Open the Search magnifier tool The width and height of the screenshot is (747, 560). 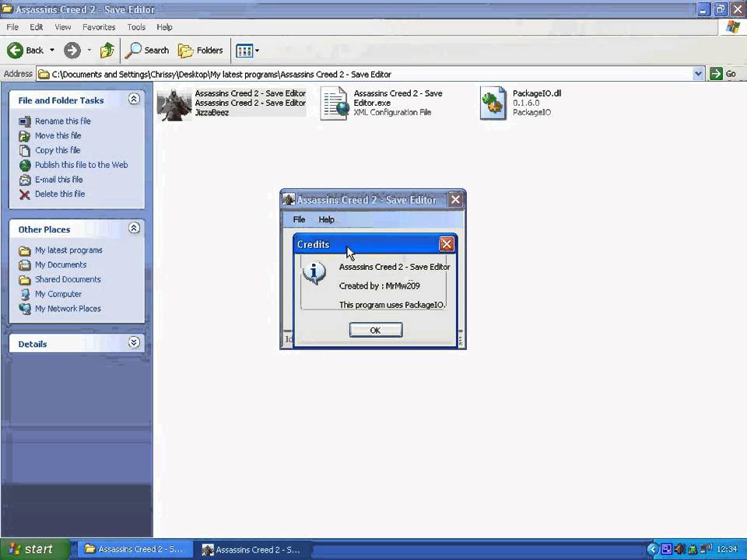point(147,50)
